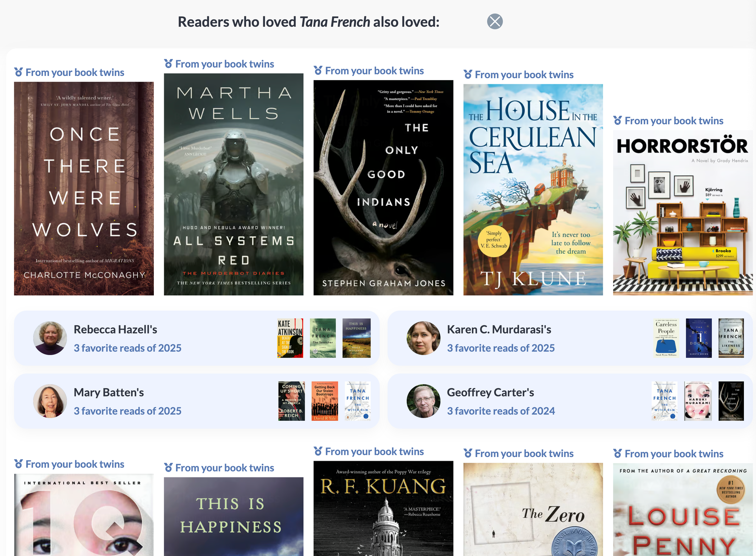Open Geoffrey Carter's 3 favorite reads of 2024
The image size is (756, 556).
[501, 411]
